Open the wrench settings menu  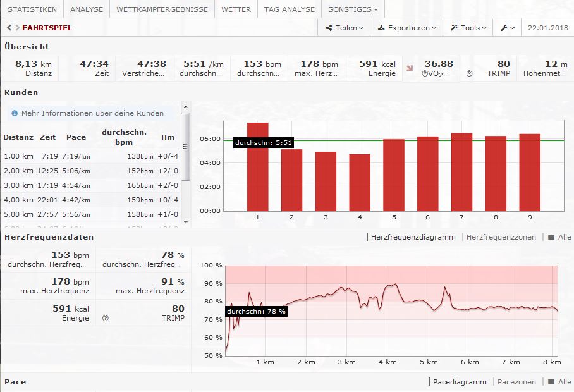[x=507, y=28]
